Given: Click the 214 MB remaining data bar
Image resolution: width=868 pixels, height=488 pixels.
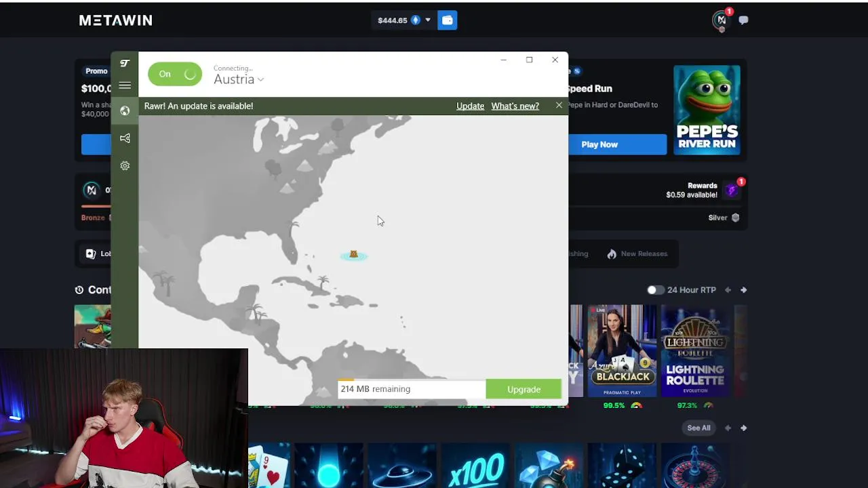Looking at the screenshot, I should [412, 389].
